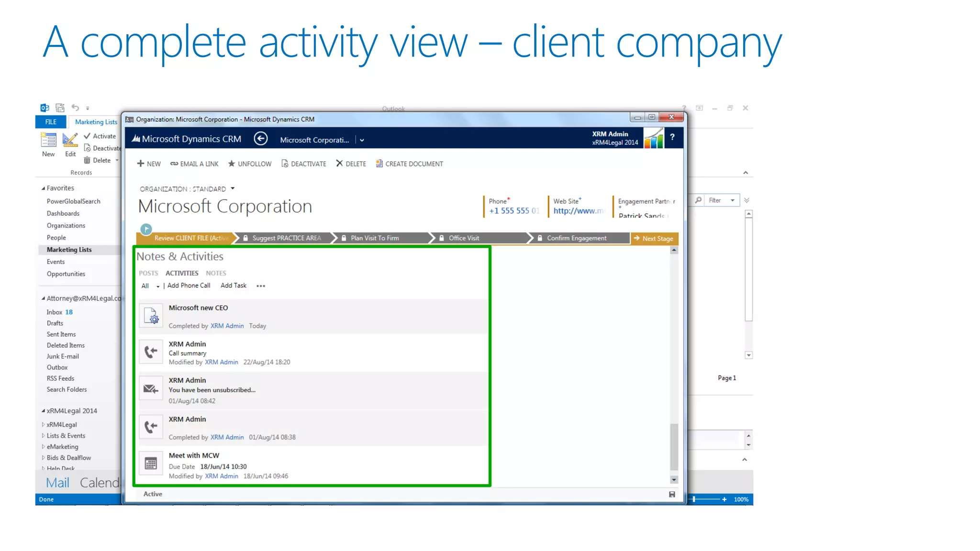Click the Call summary phone call icon
This screenshot has height=551, width=980.
pos(151,353)
